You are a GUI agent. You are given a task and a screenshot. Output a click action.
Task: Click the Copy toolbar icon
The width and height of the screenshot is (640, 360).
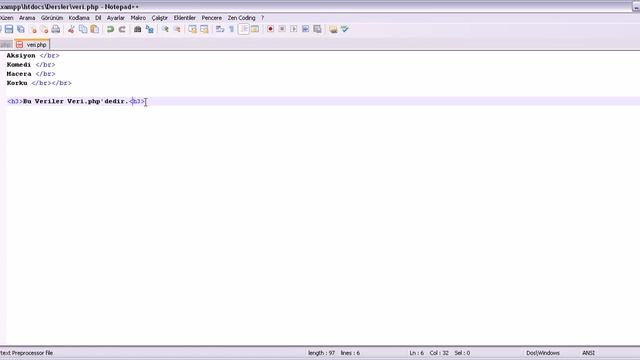tap(83, 29)
